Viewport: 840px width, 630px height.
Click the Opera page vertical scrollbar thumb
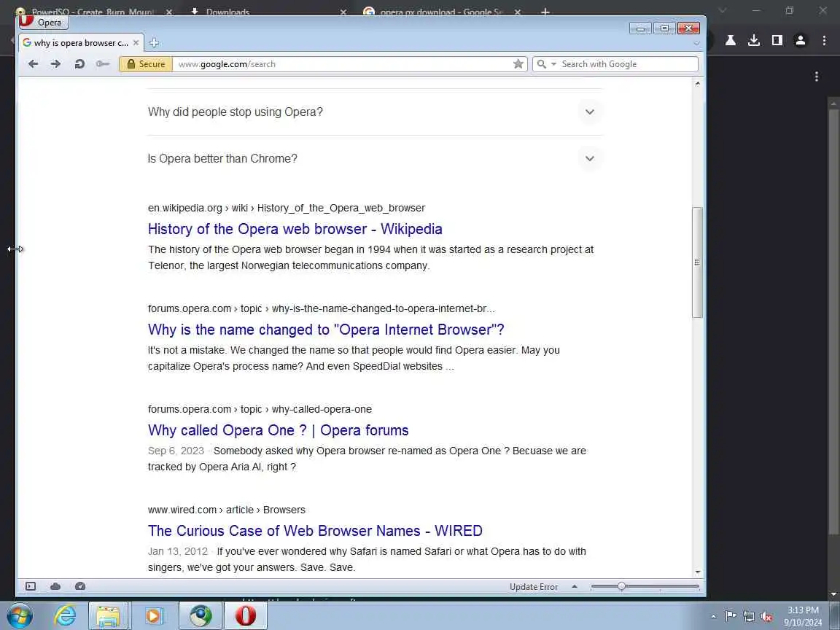pos(697,262)
